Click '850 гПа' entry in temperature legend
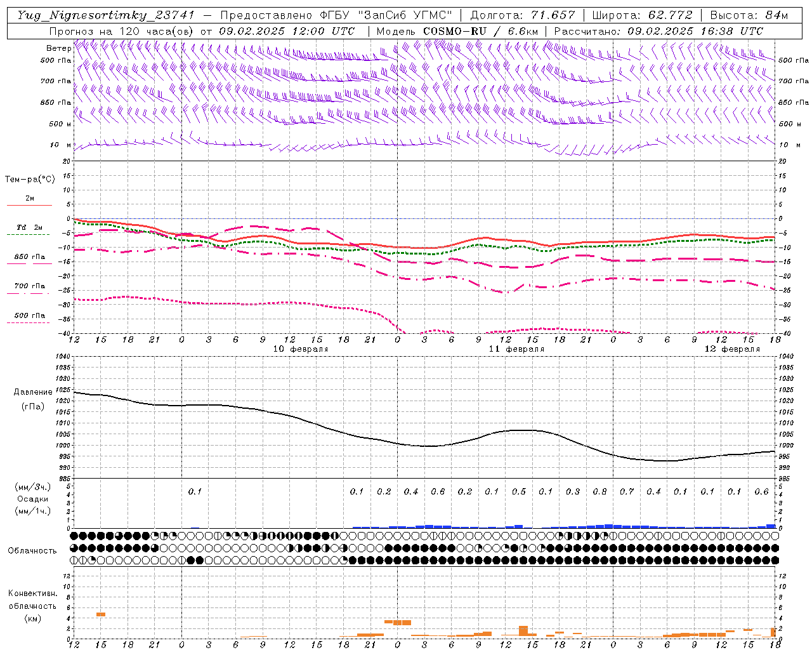Screen dimensions: 812x650 pyautogui.click(x=30, y=256)
